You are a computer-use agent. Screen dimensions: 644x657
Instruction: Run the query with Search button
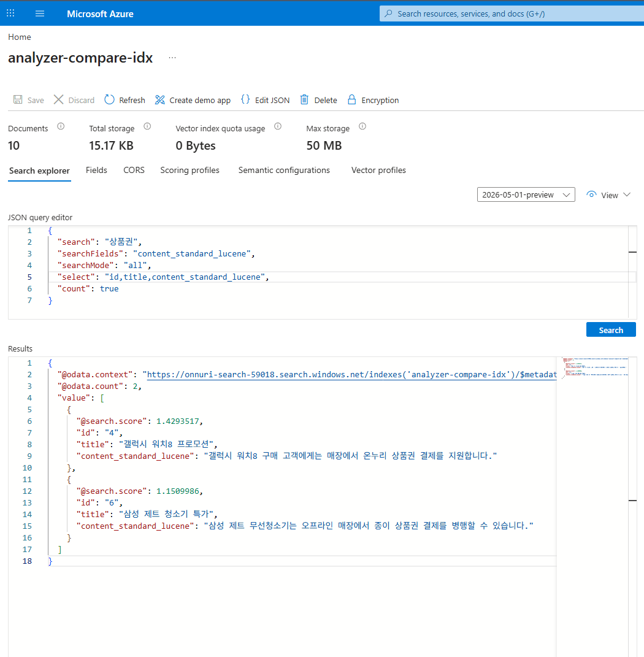click(611, 330)
